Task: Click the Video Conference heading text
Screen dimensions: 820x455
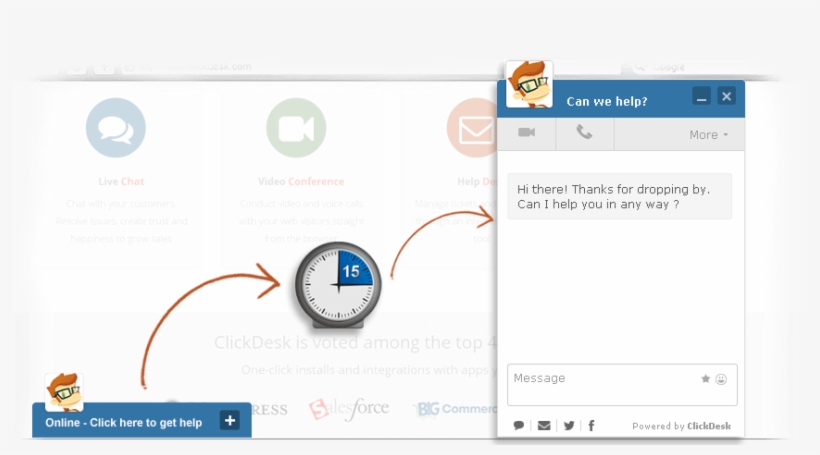Action: coord(301,181)
